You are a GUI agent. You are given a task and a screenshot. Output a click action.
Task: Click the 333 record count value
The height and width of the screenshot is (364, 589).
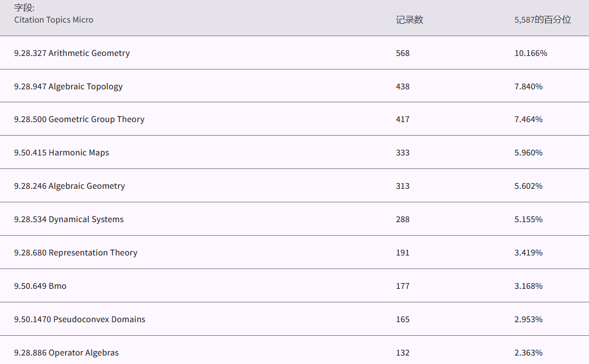[x=403, y=153]
